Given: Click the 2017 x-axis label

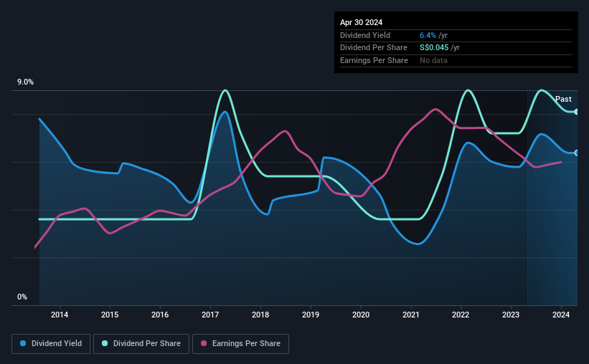Looking at the screenshot, I should point(210,315).
